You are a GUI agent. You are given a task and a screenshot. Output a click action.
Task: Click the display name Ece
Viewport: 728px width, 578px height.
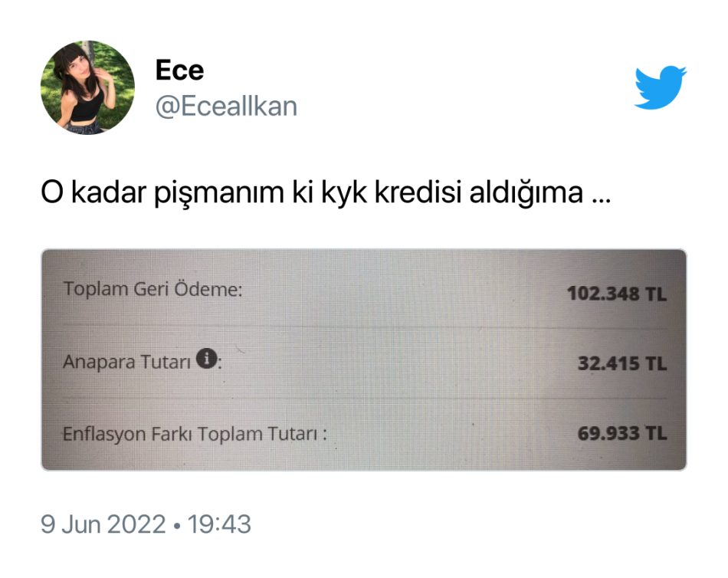click(179, 71)
